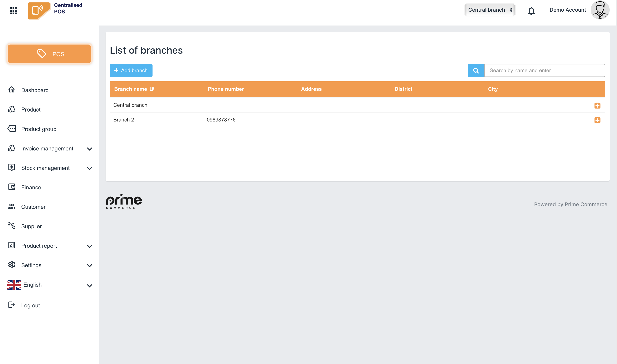Open Dashboard from the sidebar
This screenshot has height=364, width=617.
click(35, 90)
